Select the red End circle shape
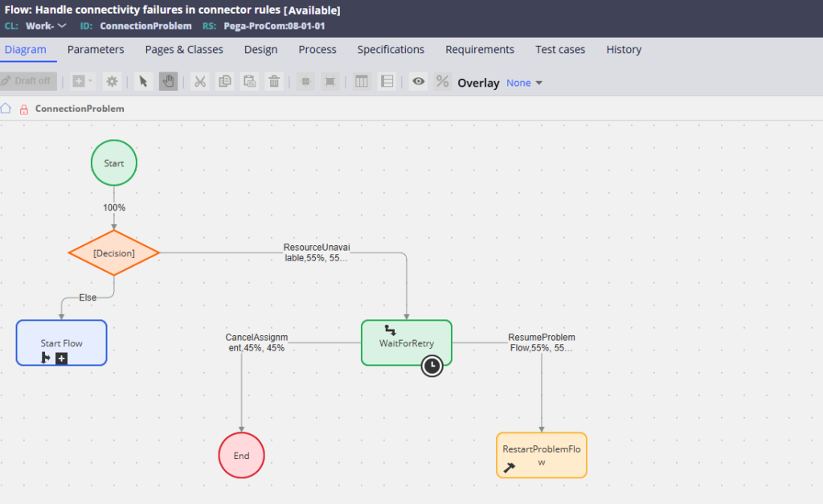823x504 pixels. [x=241, y=455]
